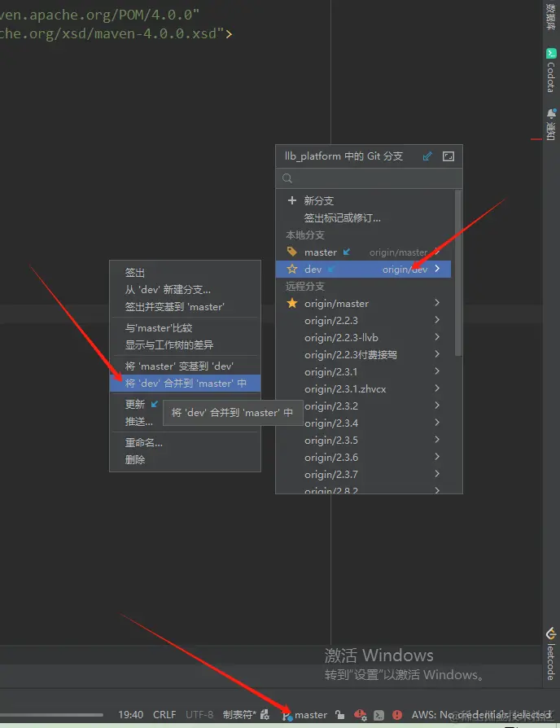Click the branch search input field
Image resolution: width=560 pixels, height=728 pixels.
[x=369, y=178]
